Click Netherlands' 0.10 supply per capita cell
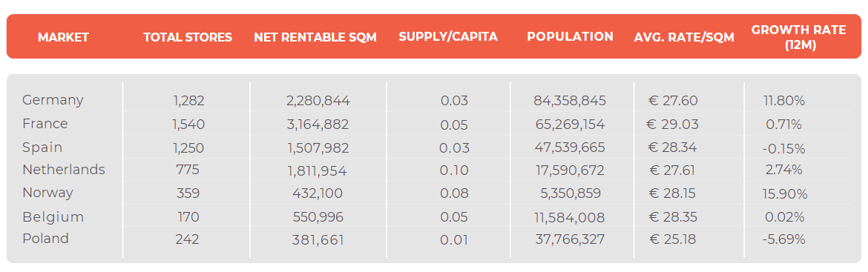 pos(454,170)
